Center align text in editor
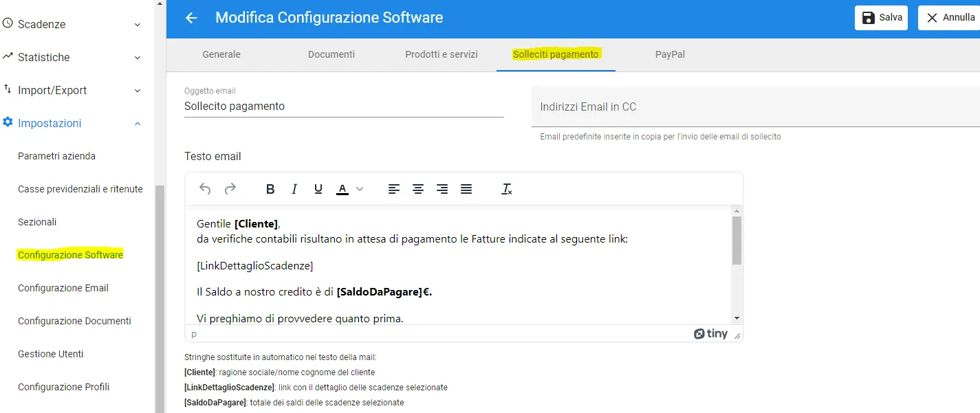The width and height of the screenshot is (980, 413). coord(417,189)
